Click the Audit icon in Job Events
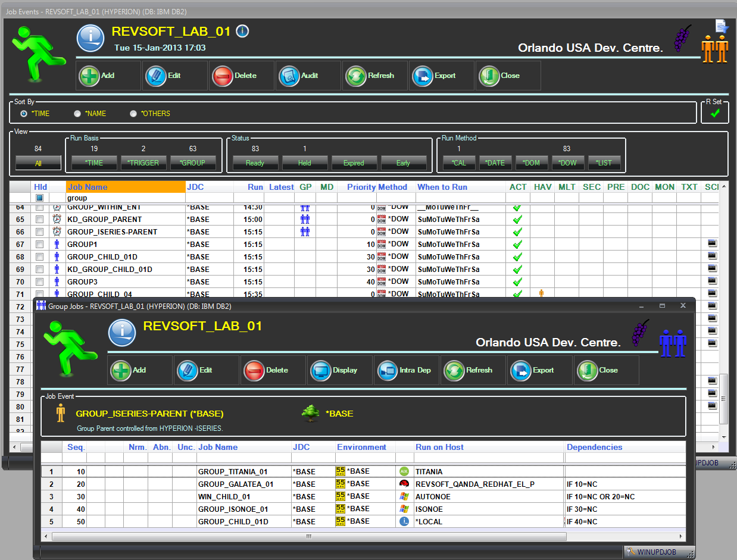This screenshot has width=737, height=560. pos(289,76)
